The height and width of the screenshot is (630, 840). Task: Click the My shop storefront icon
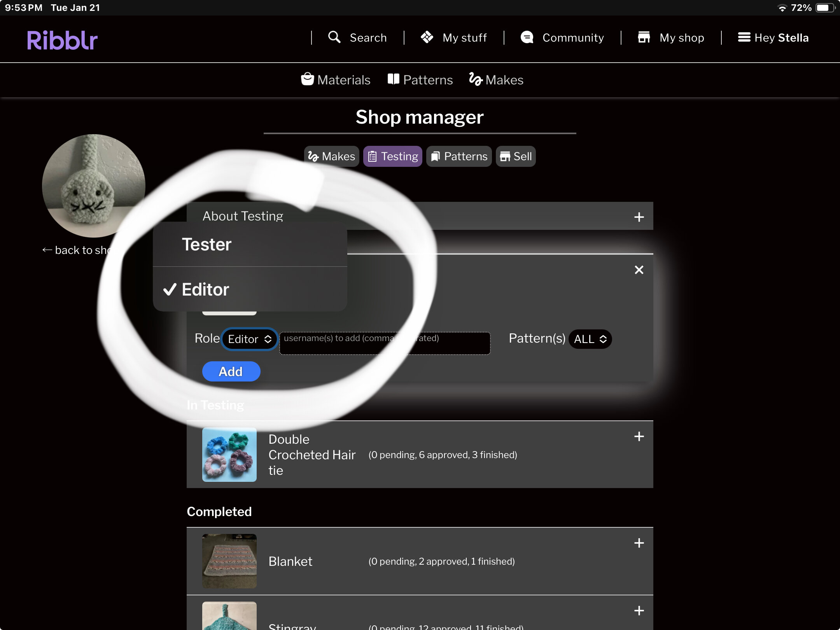click(x=644, y=37)
